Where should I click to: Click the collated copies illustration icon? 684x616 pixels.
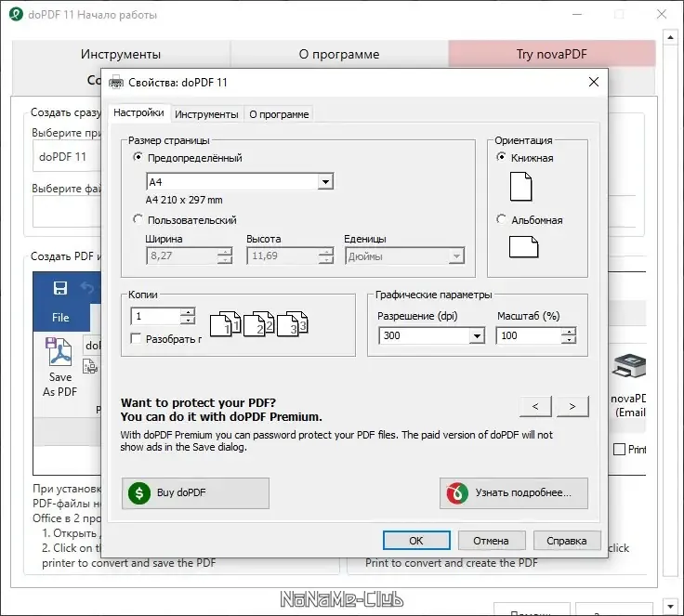tap(259, 323)
